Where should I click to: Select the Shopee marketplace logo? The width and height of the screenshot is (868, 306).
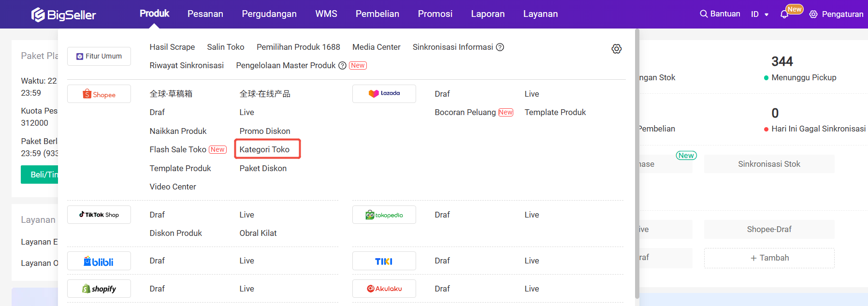[99, 94]
